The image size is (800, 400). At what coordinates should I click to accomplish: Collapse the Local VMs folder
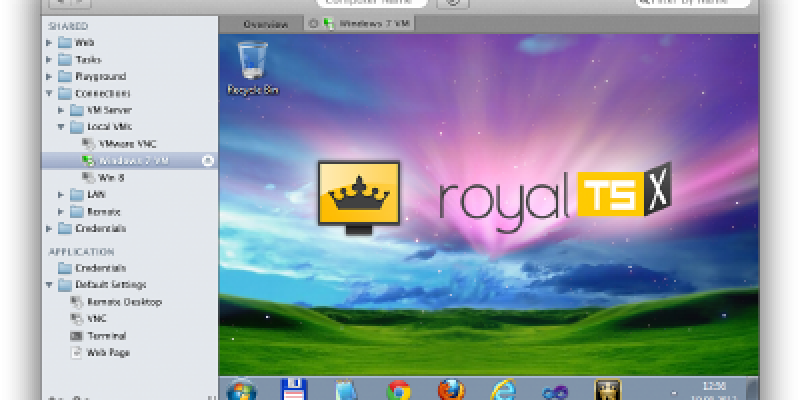[61, 127]
